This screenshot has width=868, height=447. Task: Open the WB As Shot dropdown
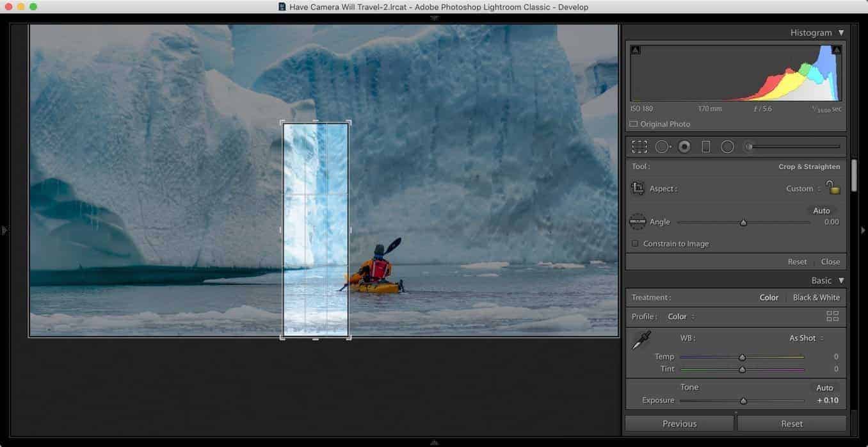tap(807, 338)
